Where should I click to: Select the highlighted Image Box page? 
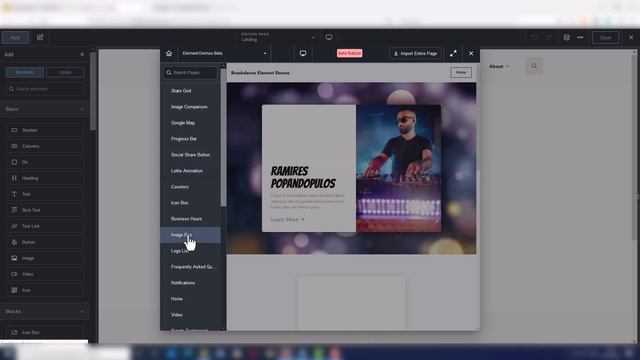click(190, 235)
